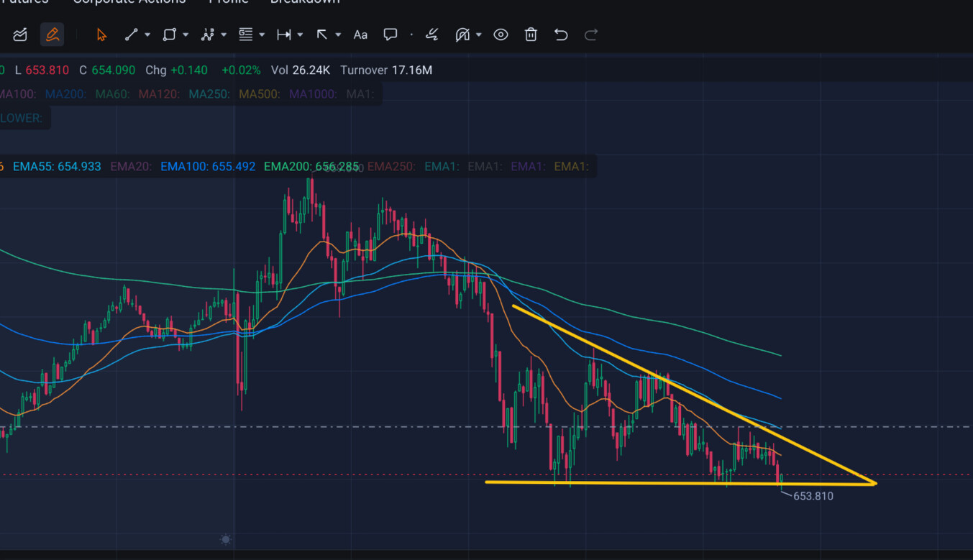The width and height of the screenshot is (973, 560).
Task: Select the range measurement tool
Action: [x=284, y=35]
